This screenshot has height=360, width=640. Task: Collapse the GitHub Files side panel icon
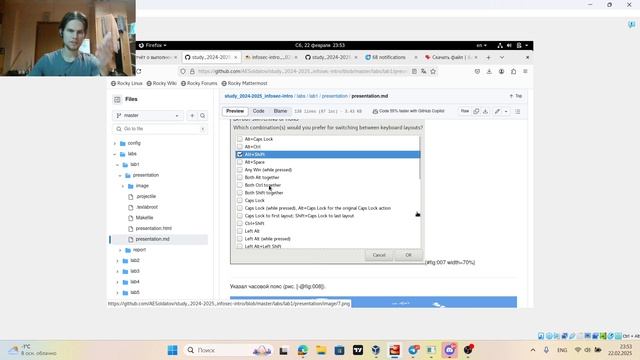click(117, 99)
